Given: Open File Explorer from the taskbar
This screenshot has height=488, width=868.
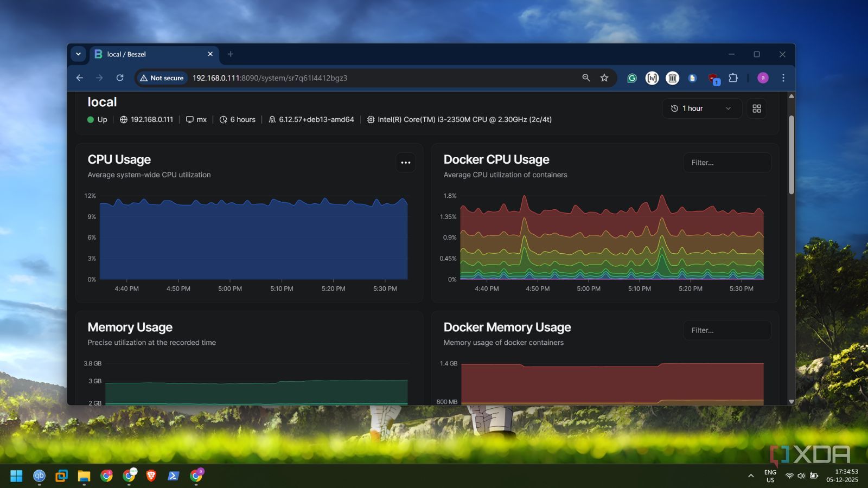Looking at the screenshot, I should (x=84, y=476).
